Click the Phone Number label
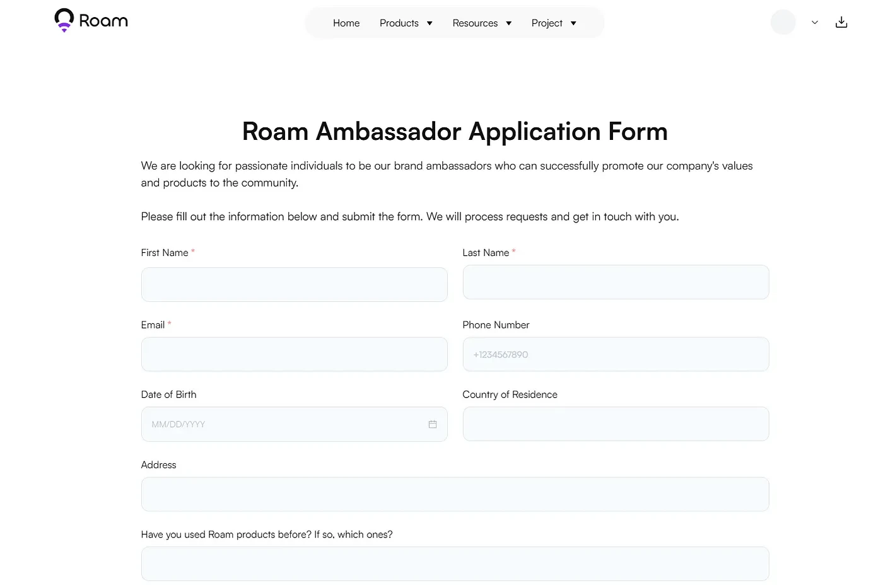The image size is (883, 588). (x=496, y=325)
